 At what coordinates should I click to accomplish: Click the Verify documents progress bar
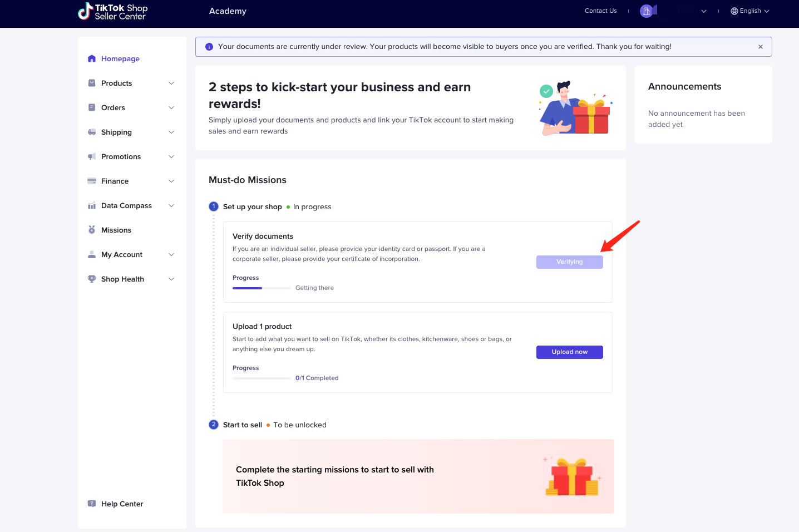[262, 288]
